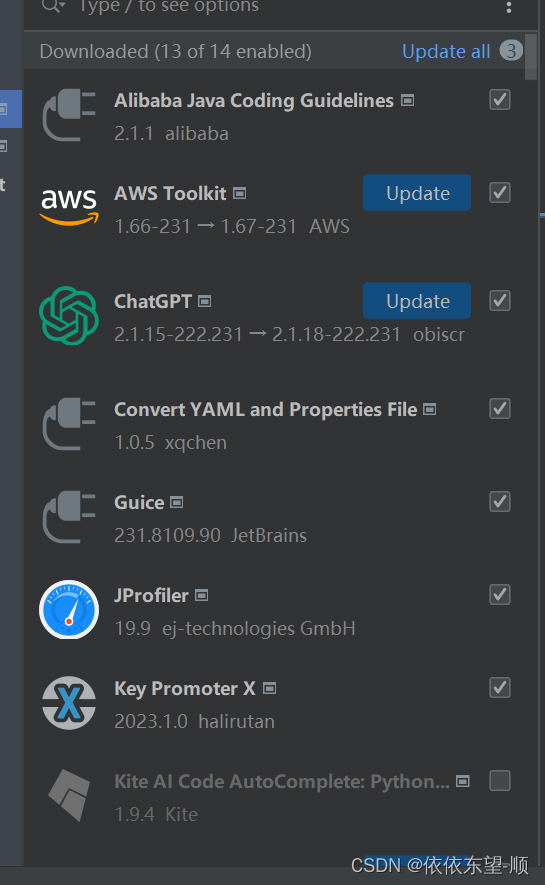This screenshot has height=885, width=545.
Task: Disable the Alibaba Java Coding Guidelines checkbox
Action: [500, 100]
